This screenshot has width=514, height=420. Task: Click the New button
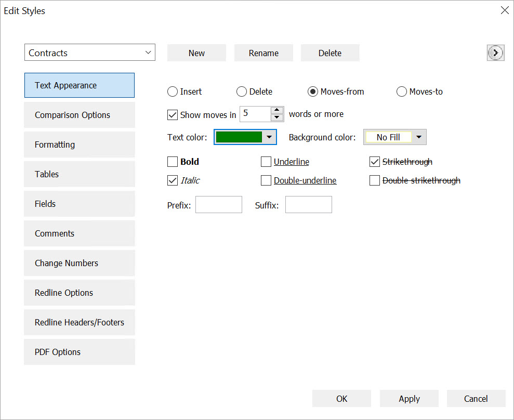pos(196,53)
